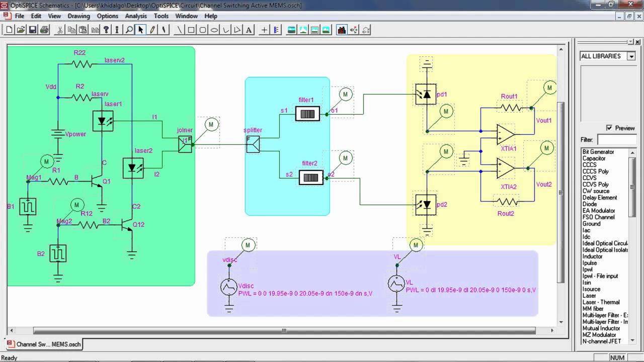Viewport: 644px width, 362px height.
Task: Select the text 'A' tool
Action: (x=249, y=30)
